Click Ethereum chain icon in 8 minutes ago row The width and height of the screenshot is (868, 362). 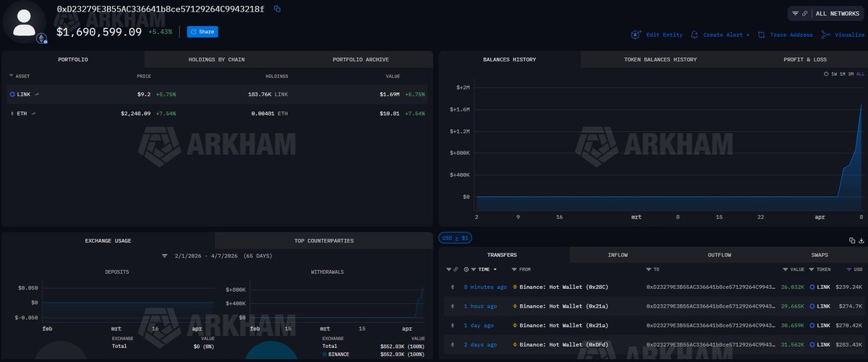pos(453,287)
